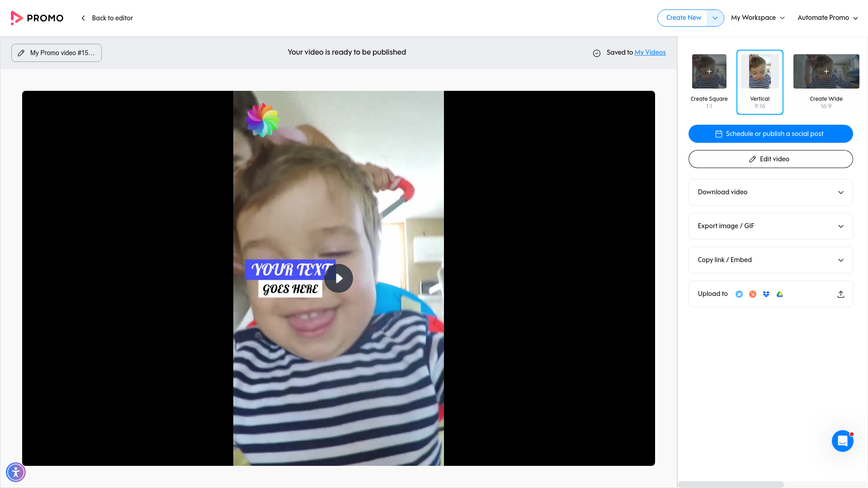The height and width of the screenshot is (488, 868).
Task: Select the Vertical 9:16 format
Action: 760,82
